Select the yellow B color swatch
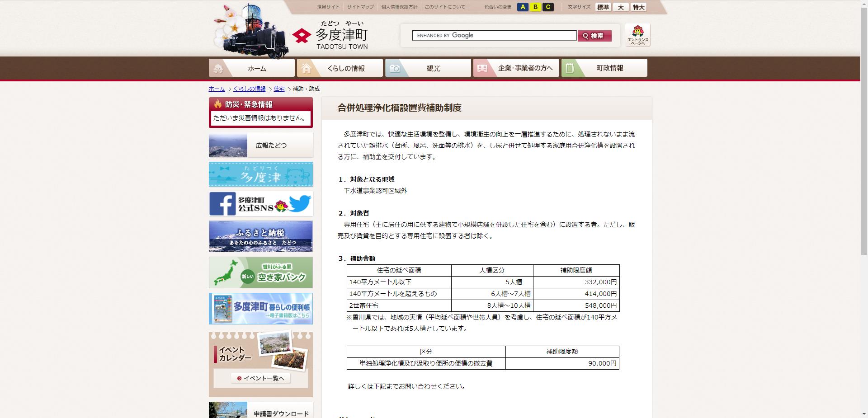The image size is (868, 418). point(536,7)
